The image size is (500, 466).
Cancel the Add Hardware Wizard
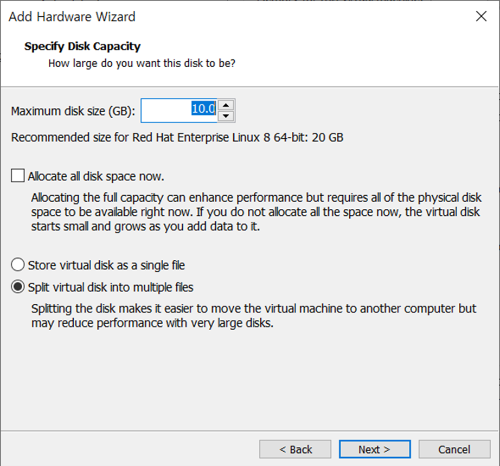click(454, 449)
